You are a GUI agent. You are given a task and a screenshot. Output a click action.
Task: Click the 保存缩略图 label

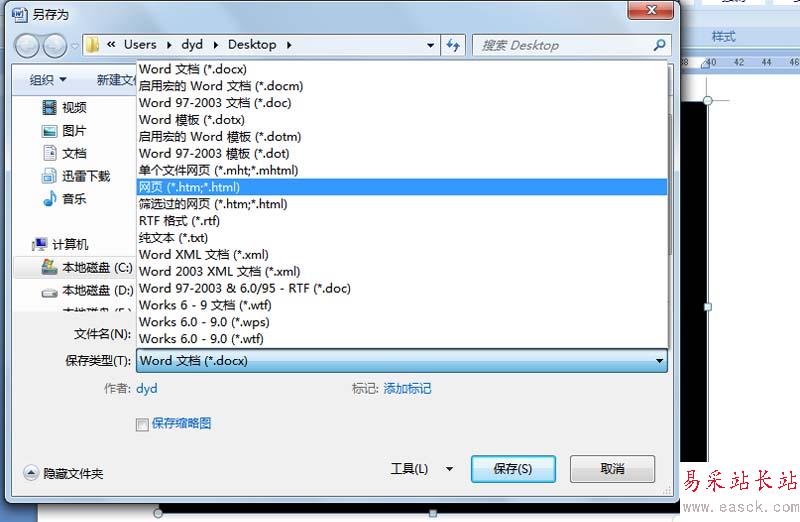pyautogui.click(x=181, y=424)
